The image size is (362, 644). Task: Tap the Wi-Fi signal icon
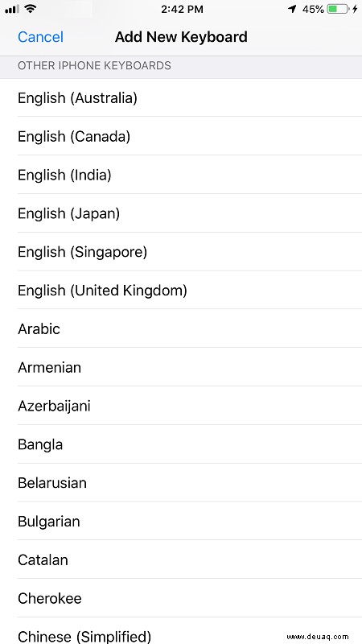click(30, 9)
